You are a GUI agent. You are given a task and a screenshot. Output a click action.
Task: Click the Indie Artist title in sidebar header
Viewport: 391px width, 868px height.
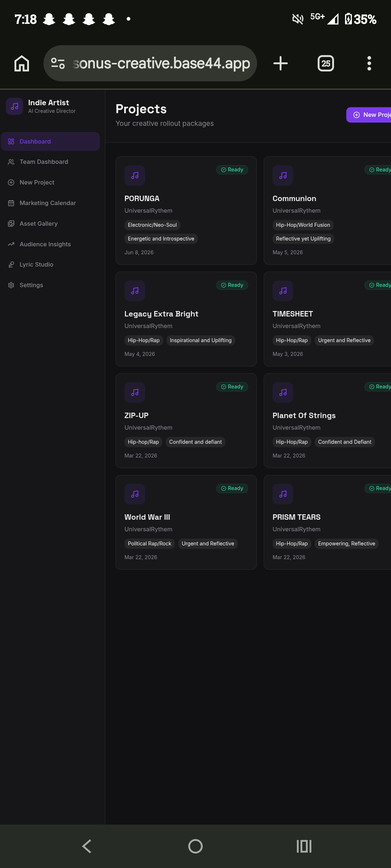tap(49, 103)
